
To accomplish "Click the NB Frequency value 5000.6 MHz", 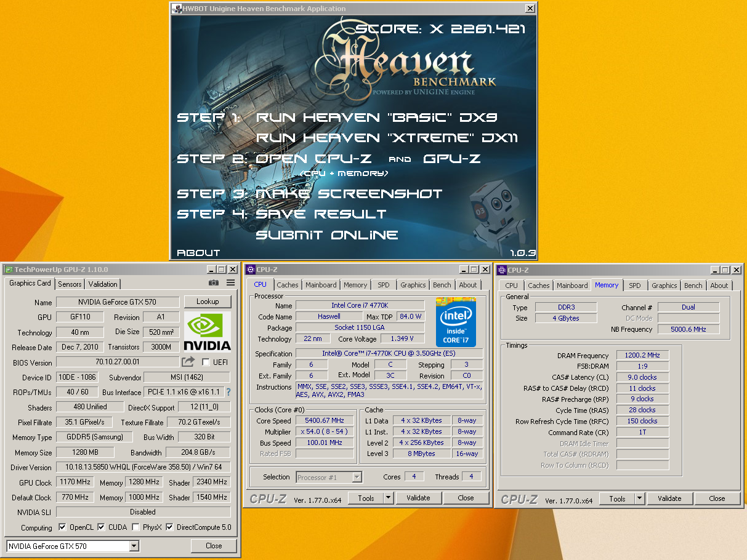I will (x=688, y=329).
